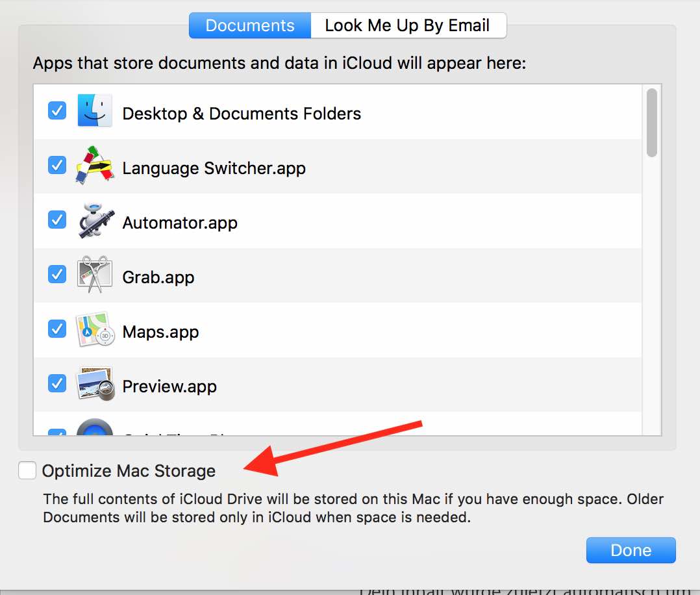
Task: Switch to the Documents tab
Action: [x=250, y=26]
